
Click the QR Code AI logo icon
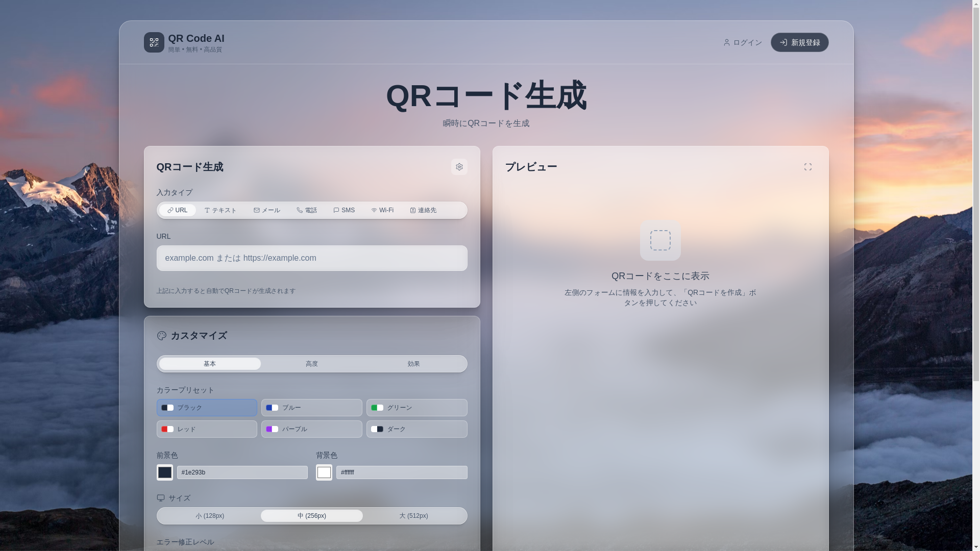154,42
